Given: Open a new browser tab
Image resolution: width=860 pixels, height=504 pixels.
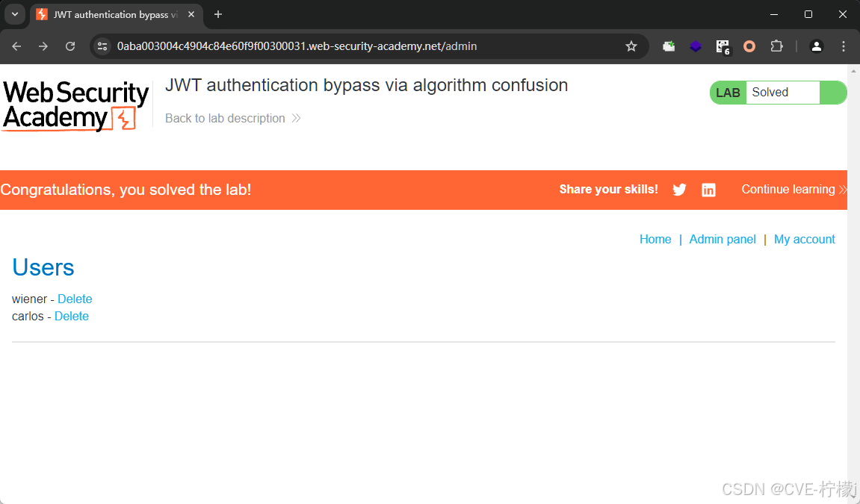Looking at the screenshot, I should tap(217, 14).
